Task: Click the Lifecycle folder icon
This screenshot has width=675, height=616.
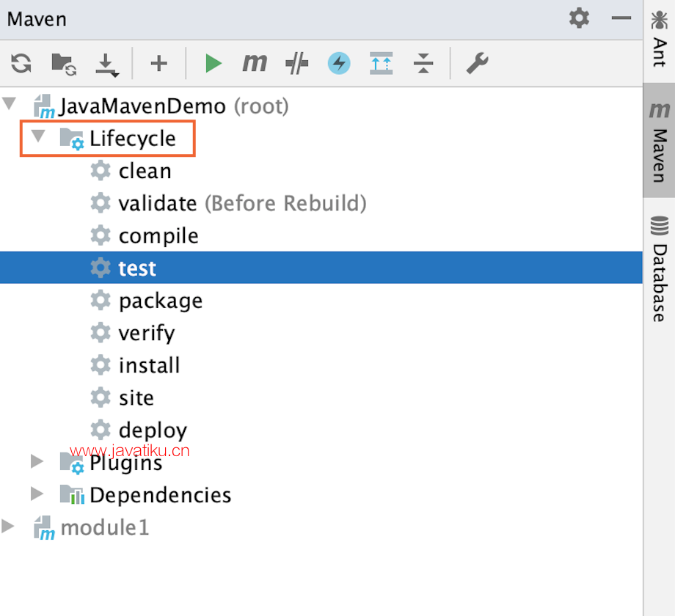Action: point(71,139)
